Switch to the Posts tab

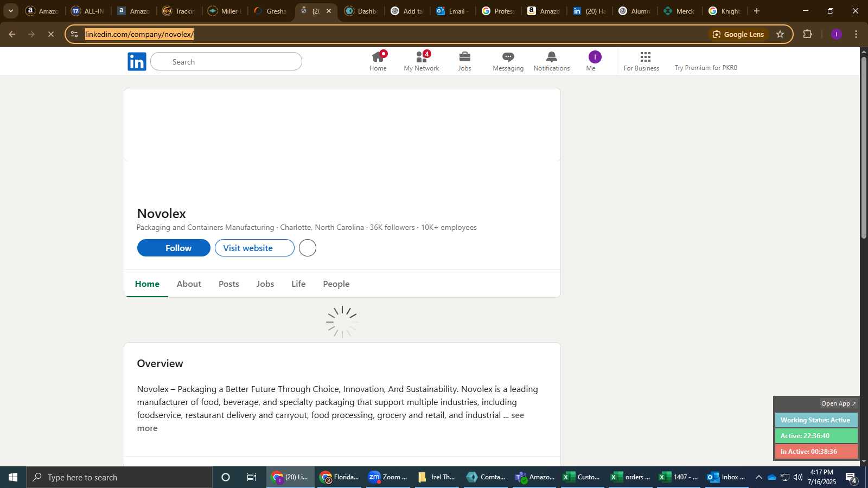click(x=229, y=284)
